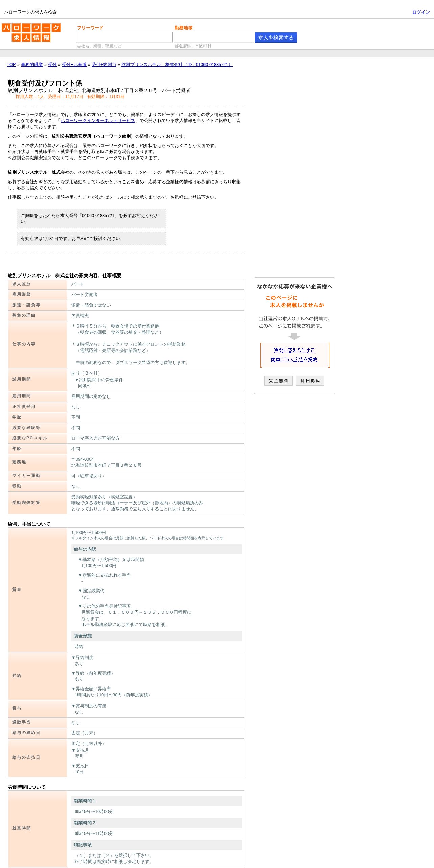Open ハローワークインターネットサービス link
This screenshot has width=434, height=868.
click(98, 121)
